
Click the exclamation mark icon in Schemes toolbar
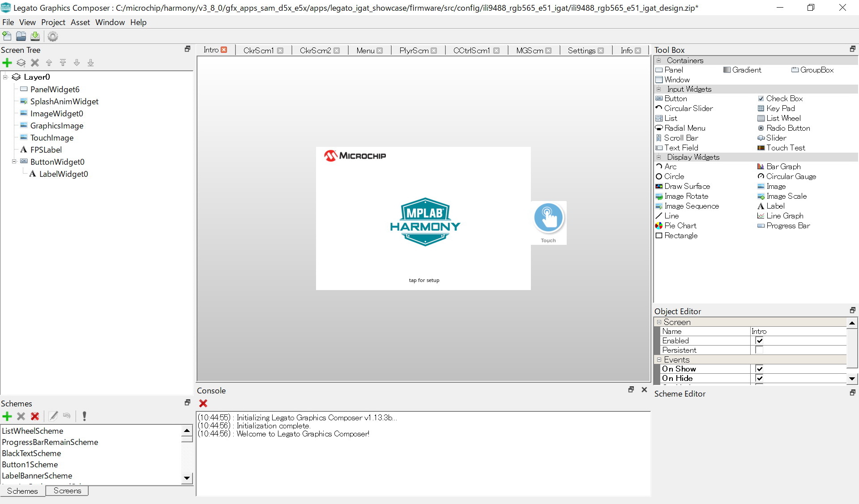(84, 416)
